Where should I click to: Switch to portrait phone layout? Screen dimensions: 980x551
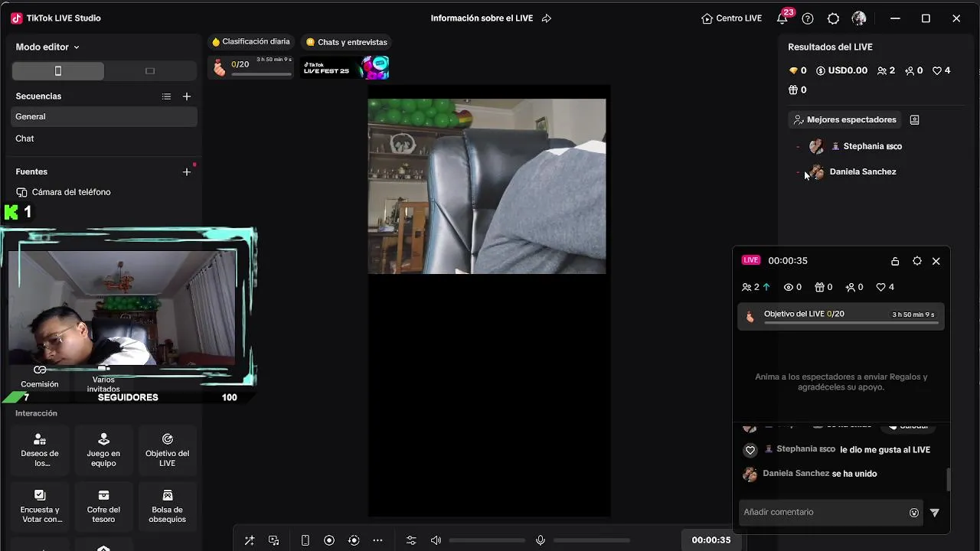coord(58,71)
